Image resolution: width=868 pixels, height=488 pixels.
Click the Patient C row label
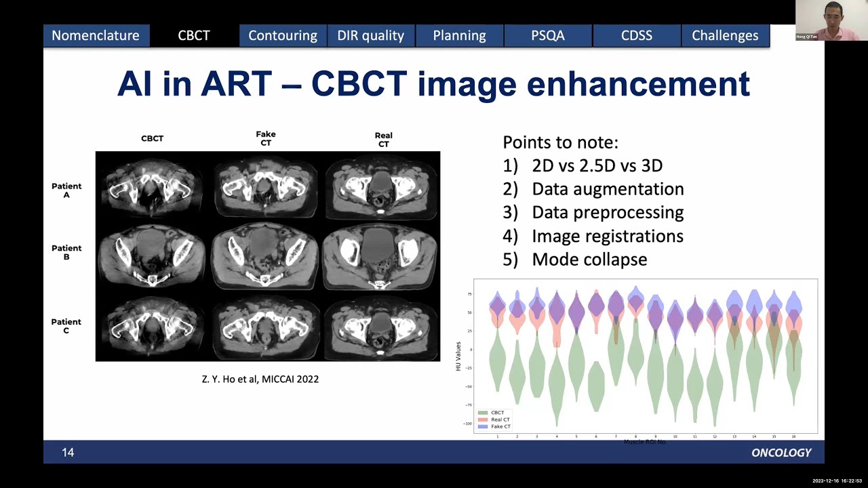(x=66, y=326)
